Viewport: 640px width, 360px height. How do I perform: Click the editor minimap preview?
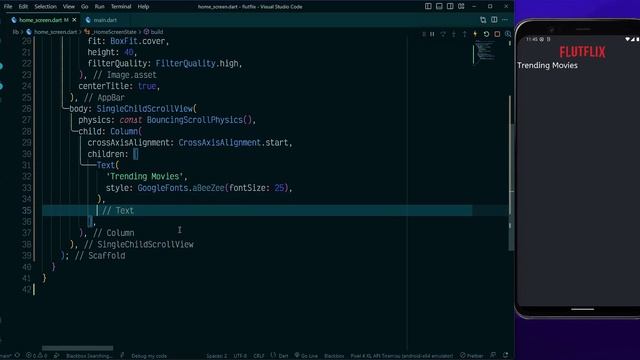485,51
